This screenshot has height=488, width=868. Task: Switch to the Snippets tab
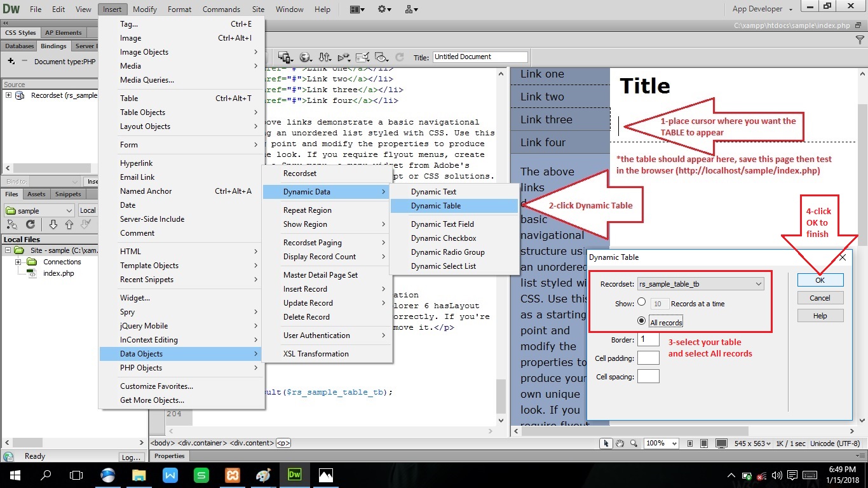coord(67,194)
